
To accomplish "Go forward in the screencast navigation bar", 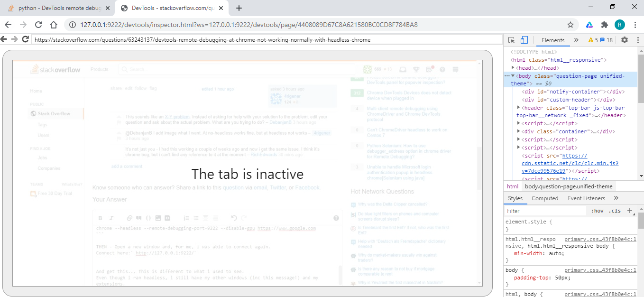I will coord(15,39).
